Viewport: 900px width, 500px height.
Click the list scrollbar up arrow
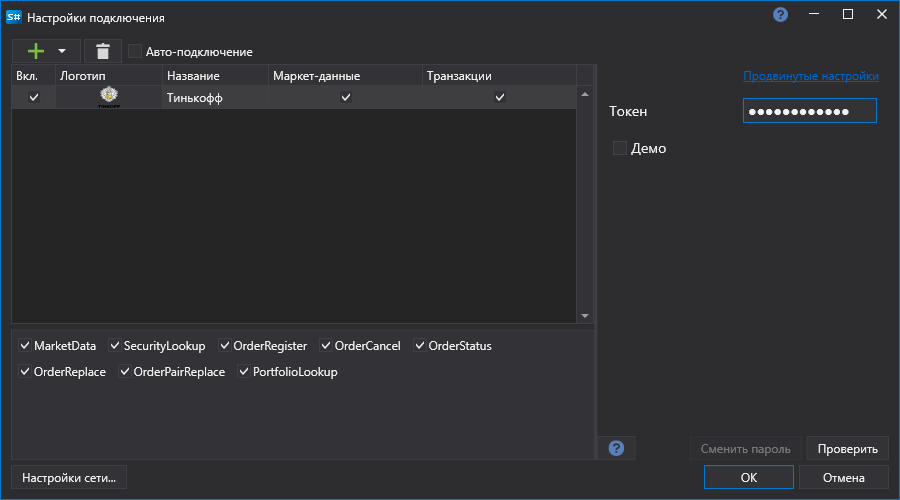[585, 94]
